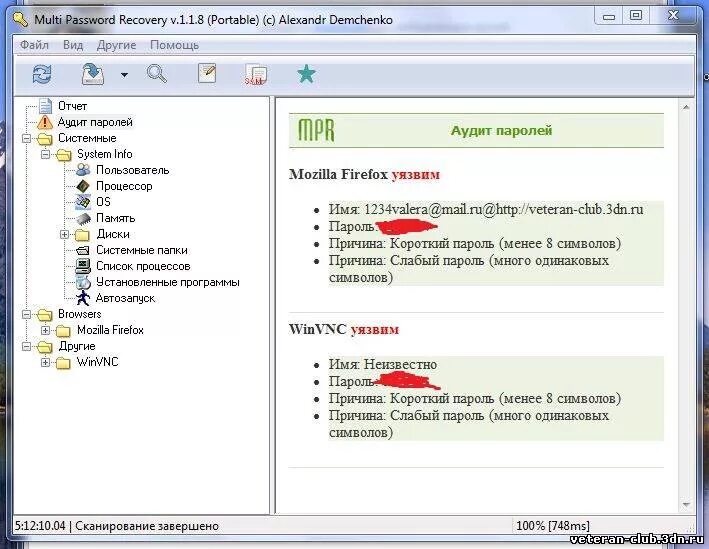Select Аудит паролей in the tree
Viewport: 709px width, 549px height.
(x=95, y=122)
